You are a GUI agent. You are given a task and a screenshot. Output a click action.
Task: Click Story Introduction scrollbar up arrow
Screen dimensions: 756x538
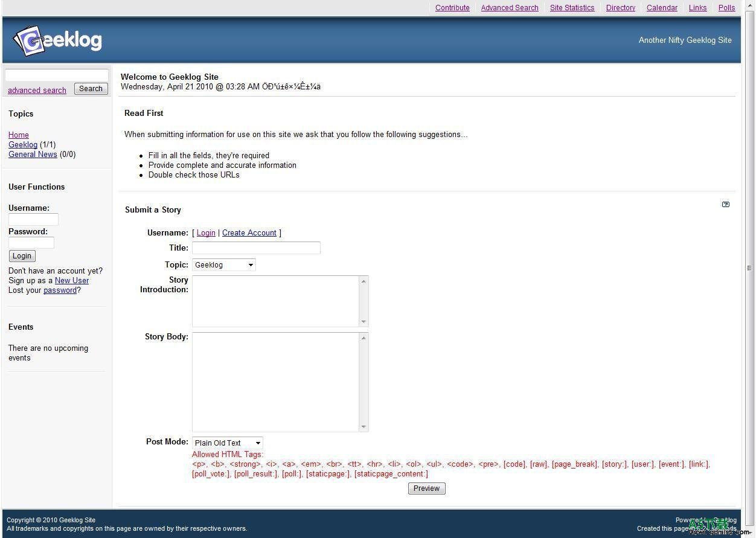click(x=364, y=281)
